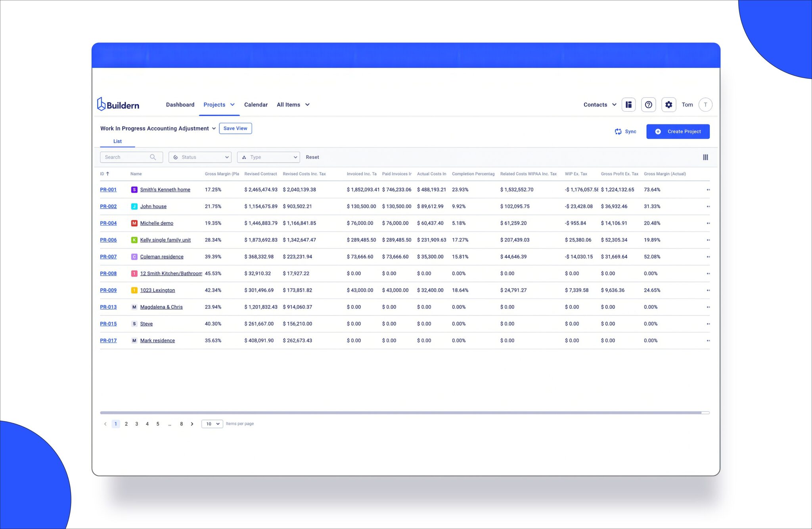Click the Tom user avatar
This screenshot has width=812, height=529.
705,105
